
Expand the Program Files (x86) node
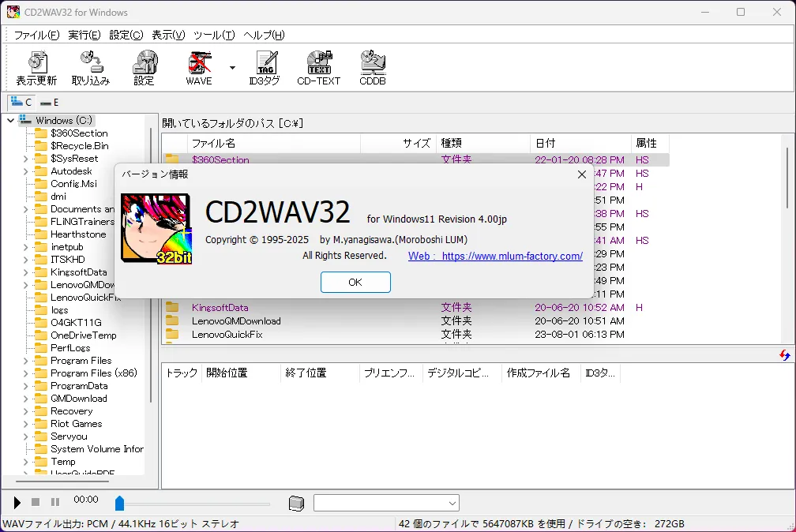pos(26,373)
